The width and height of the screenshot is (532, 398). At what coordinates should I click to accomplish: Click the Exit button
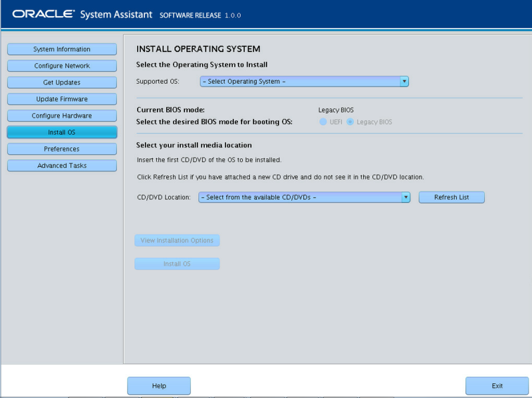pos(497,386)
